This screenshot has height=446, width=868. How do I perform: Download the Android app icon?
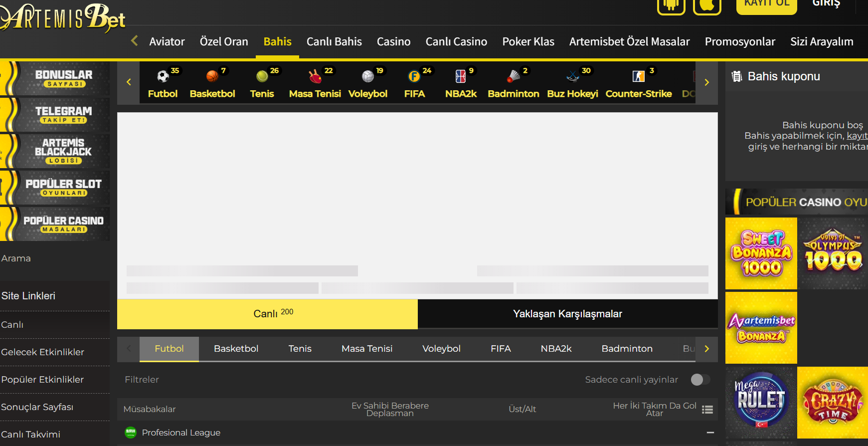671,5
